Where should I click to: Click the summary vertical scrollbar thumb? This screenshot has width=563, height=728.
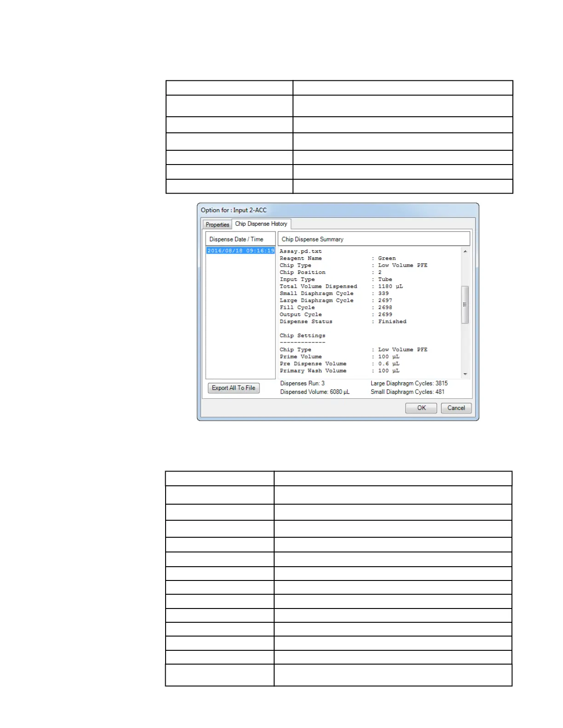465,305
